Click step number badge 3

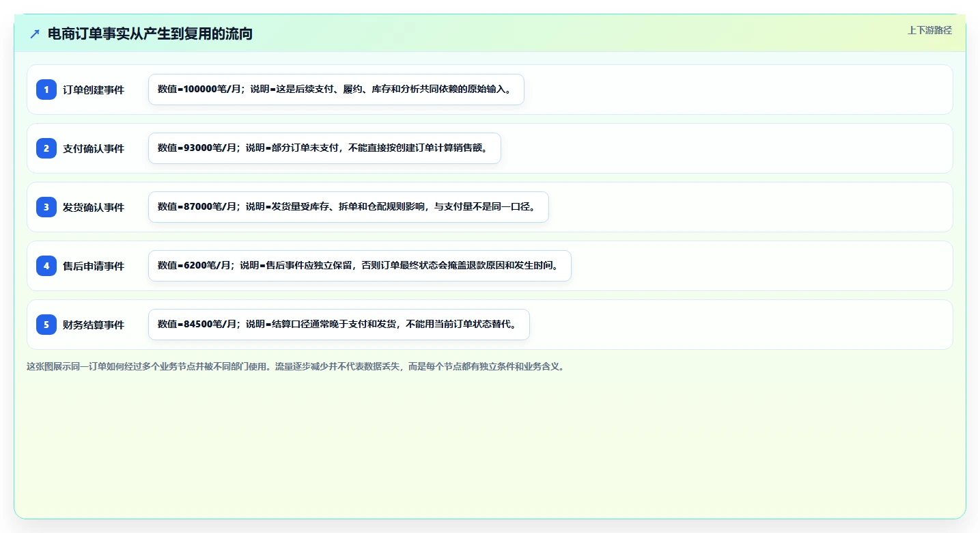point(46,207)
